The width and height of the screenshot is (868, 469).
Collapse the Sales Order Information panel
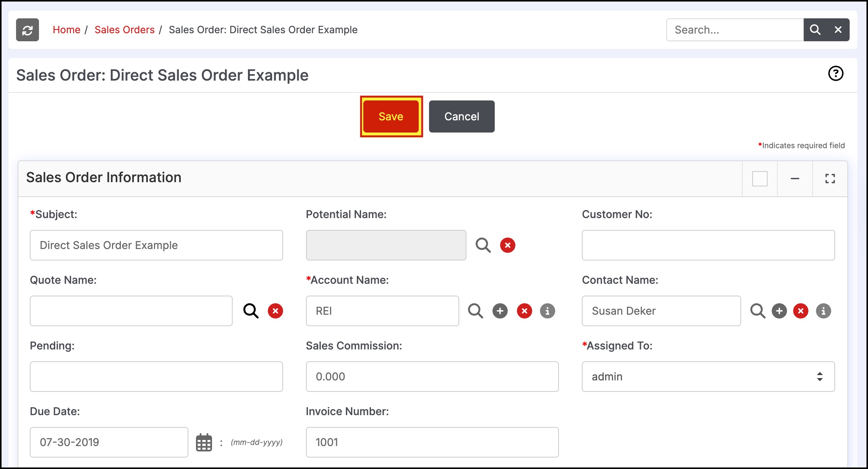click(795, 179)
